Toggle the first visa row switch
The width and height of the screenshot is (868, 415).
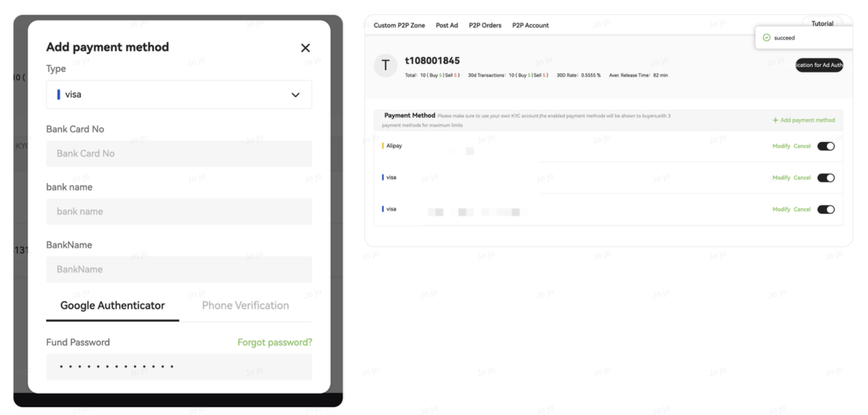pos(826,178)
